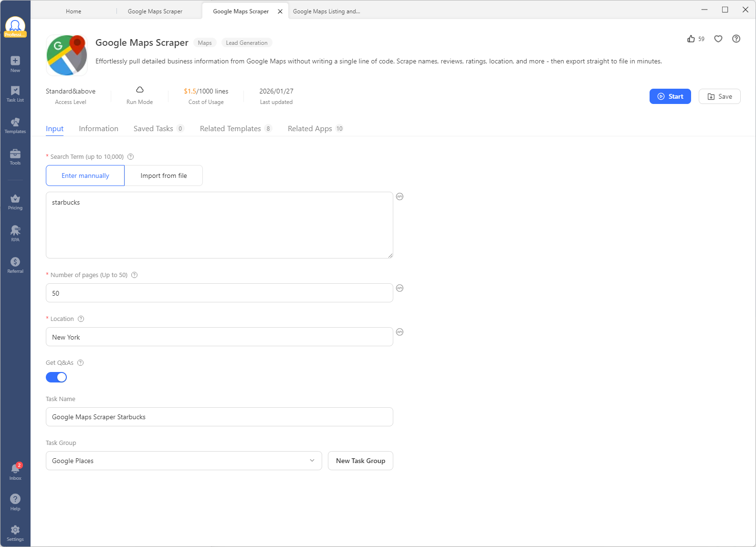Switch to Google Maps Listing tab
The width and height of the screenshot is (756, 547).
326,11
